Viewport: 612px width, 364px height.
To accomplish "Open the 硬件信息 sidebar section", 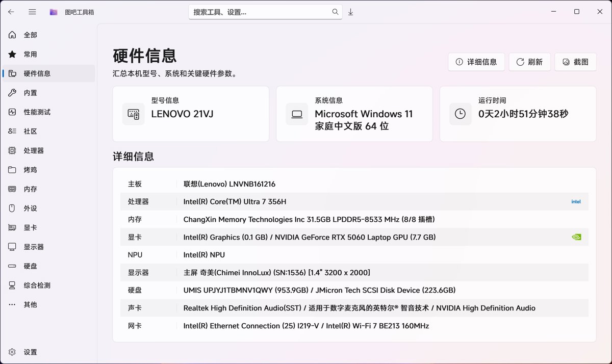I will click(x=48, y=73).
